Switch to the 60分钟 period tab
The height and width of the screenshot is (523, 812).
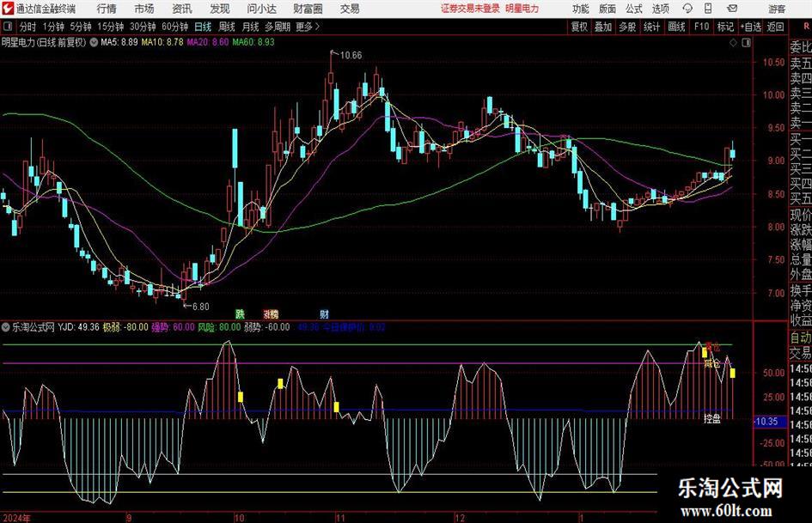click(174, 27)
